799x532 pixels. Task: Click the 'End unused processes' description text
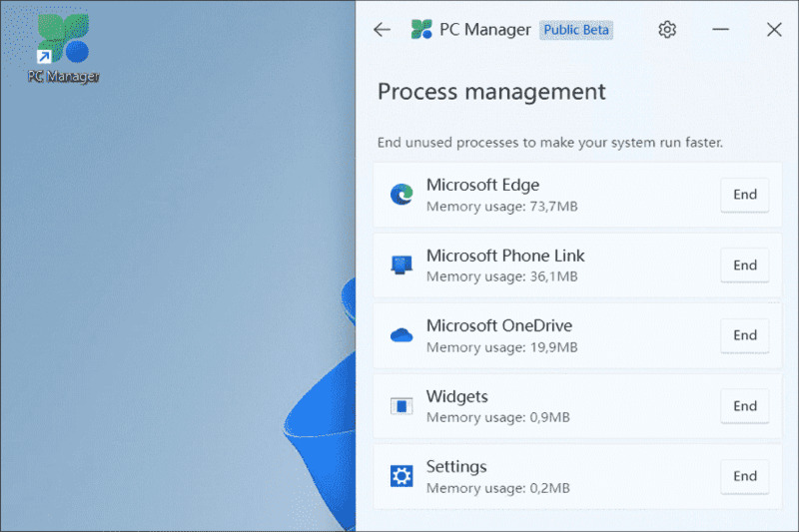549,143
